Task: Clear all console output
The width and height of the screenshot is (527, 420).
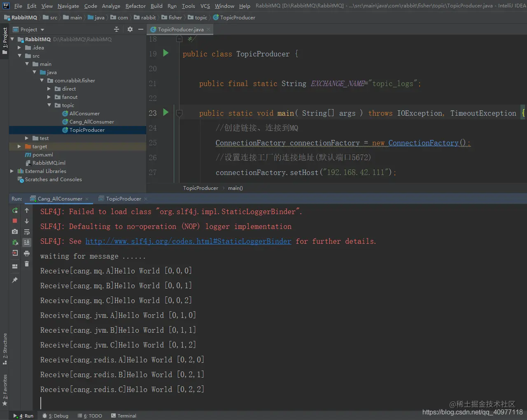Action: (27, 264)
